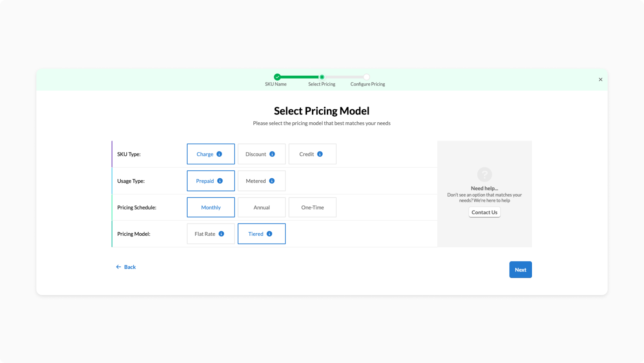The image size is (644, 363).
Task: Click the info icon next to Charge
Action: tap(219, 154)
